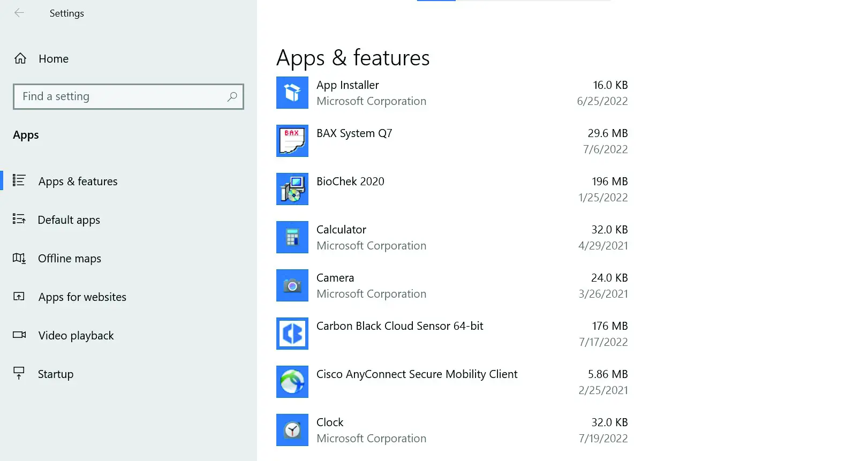Screen dimensions: 868x461
Task: Click the Carbon Black Cloud Sensor icon
Action: 292,334
